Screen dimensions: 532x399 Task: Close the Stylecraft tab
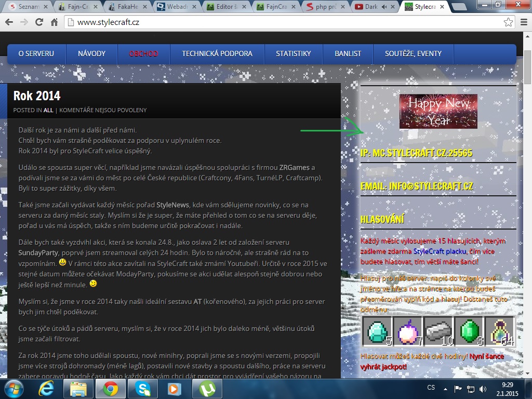442,6
